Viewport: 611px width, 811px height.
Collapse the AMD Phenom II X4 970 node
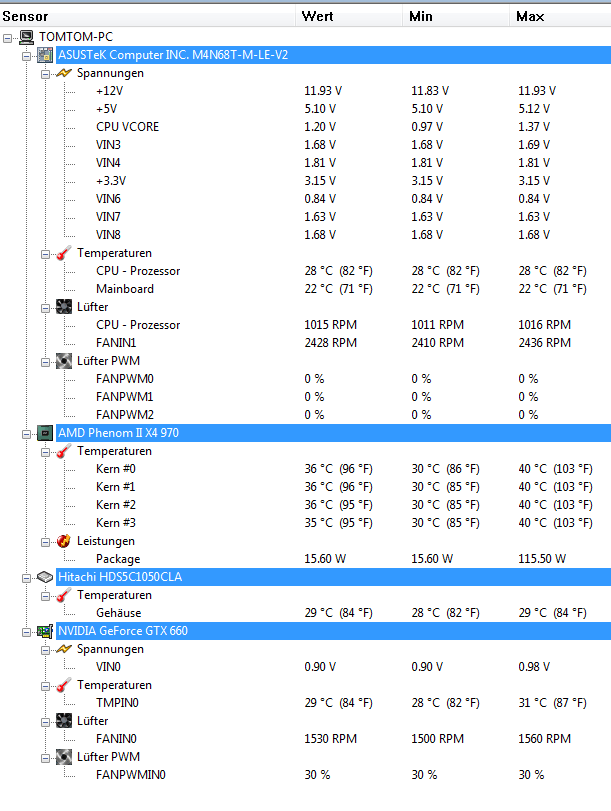pyautogui.click(x=26, y=434)
